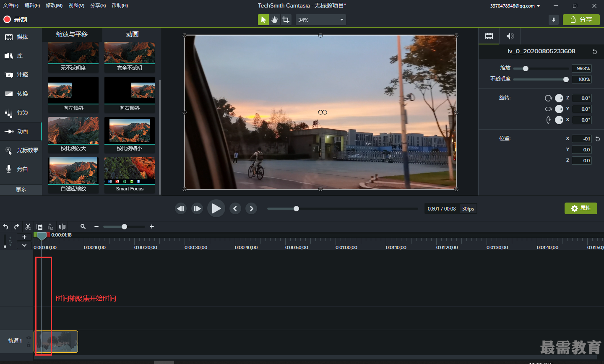Split clip at playhead
The height and width of the screenshot is (364, 604).
coord(62,226)
